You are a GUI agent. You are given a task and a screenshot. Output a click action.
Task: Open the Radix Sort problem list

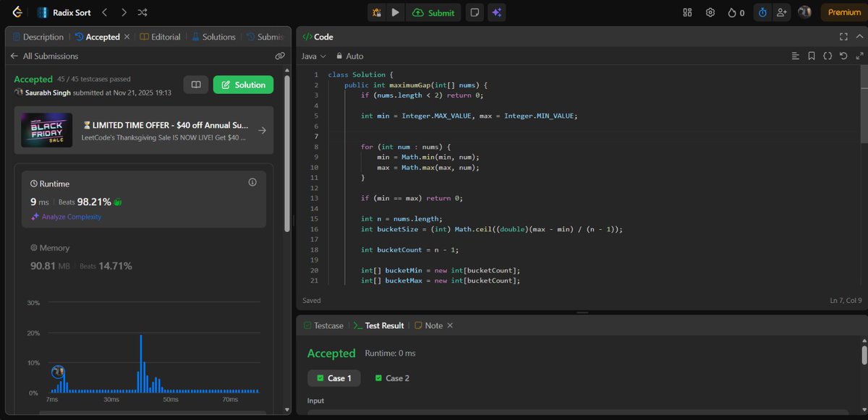click(64, 12)
